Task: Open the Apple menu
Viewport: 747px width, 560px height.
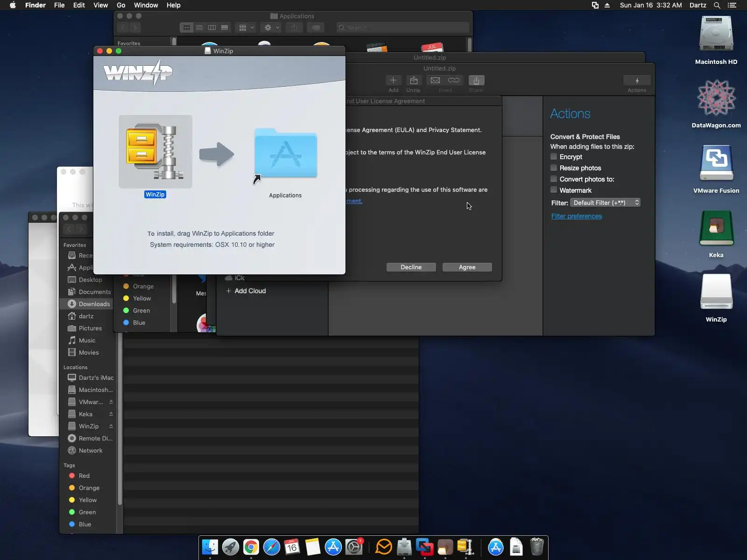Action: pyautogui.click(x=13, y=5)
